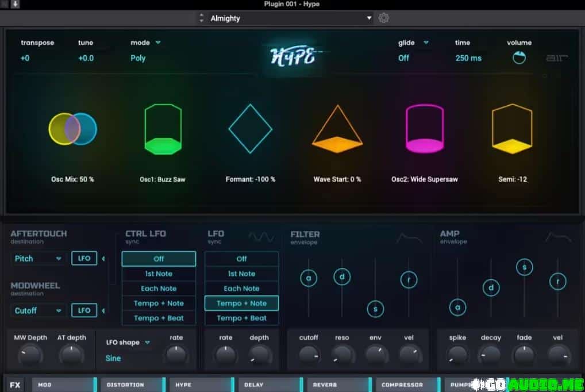The height and width of the screenshot is (392, 585).
Task: Open the DELAY effect tab
Action: click(271, 385)
